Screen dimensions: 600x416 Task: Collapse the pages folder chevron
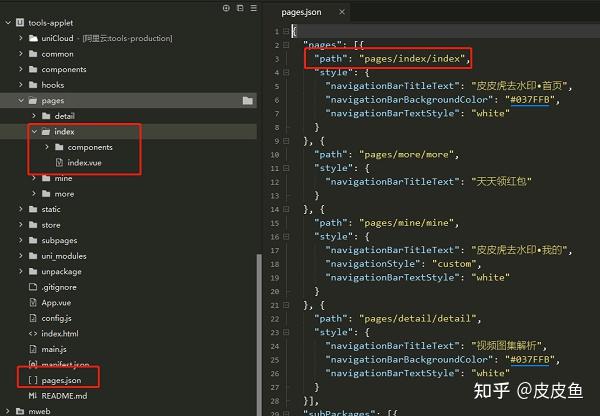point(21,100)
